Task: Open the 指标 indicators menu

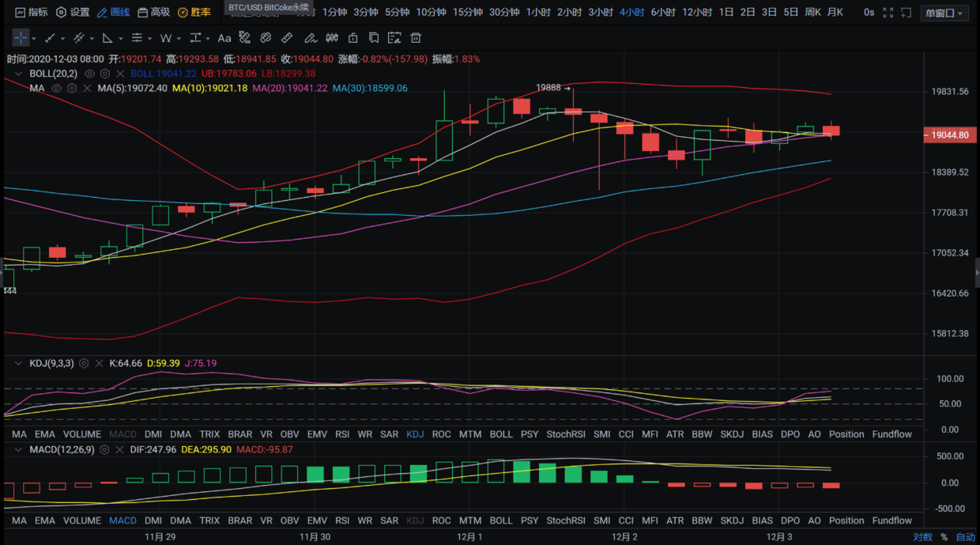Action: (x=32, y=13)
